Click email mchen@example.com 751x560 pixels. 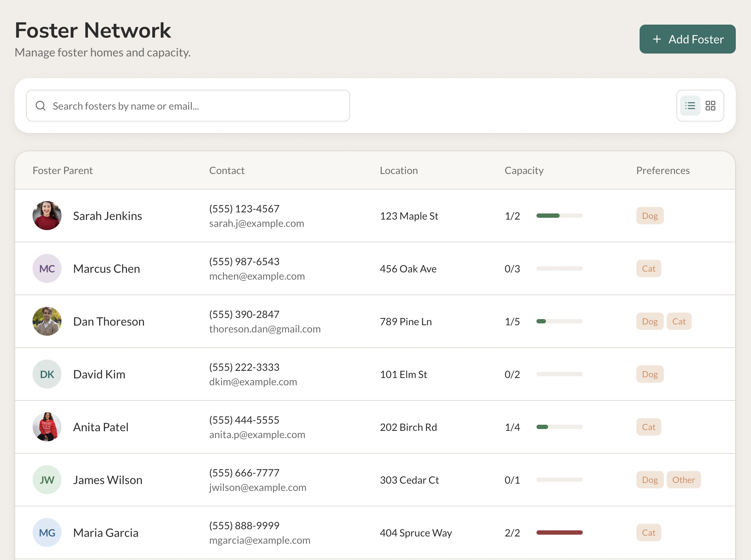pyautogui.click(x=257, y=276)
